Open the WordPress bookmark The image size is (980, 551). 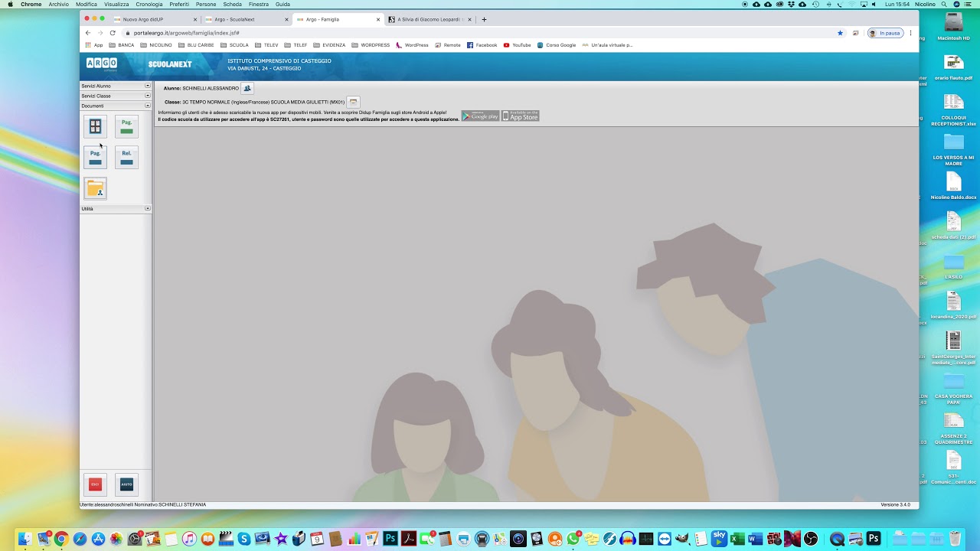(412, 45)
